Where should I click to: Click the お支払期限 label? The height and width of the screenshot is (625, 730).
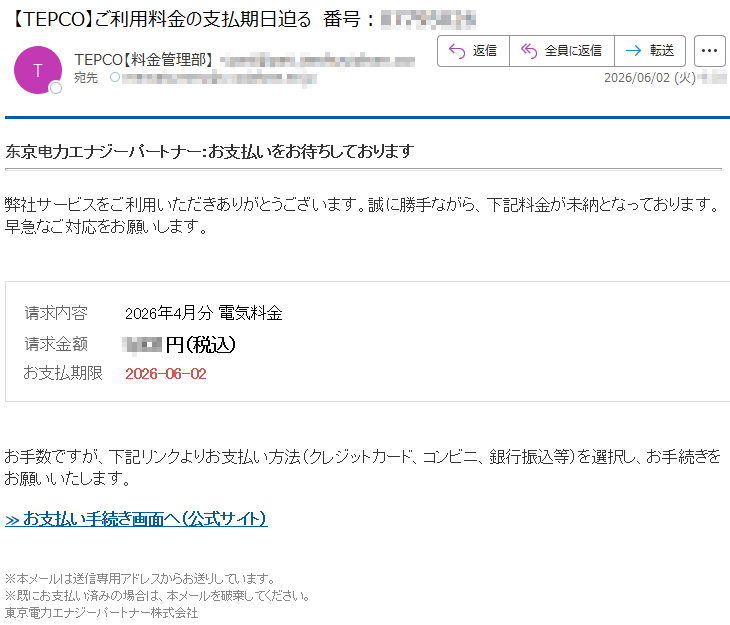[63, 373]
